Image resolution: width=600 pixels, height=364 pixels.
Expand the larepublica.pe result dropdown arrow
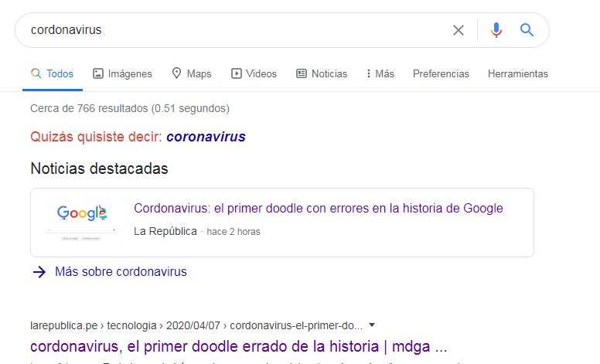[372, 325]
